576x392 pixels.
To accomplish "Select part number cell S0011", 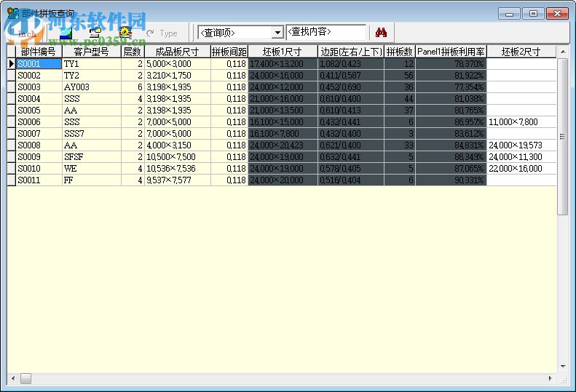I will 39,180.
